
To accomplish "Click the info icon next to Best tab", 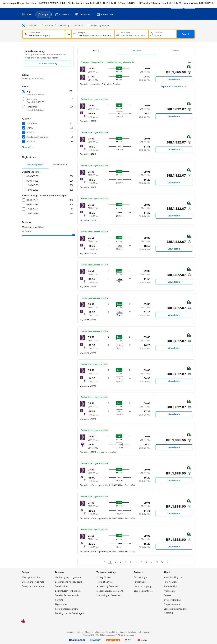I will coord(100,51).
